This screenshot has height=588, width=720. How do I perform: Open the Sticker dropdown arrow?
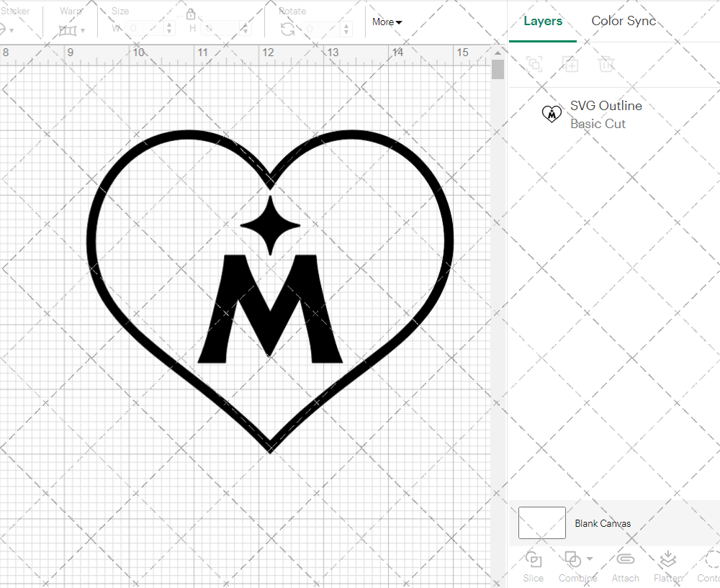(11, 31)
